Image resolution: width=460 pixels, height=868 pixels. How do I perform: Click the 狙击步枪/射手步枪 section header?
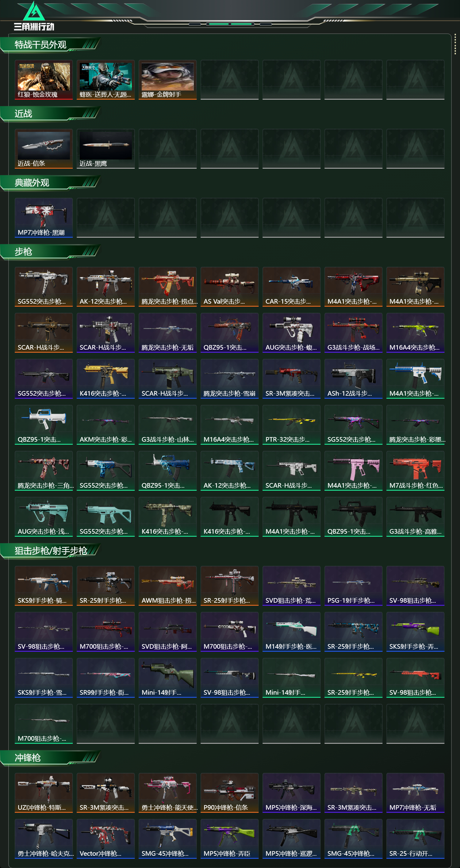tap(51, 551)
